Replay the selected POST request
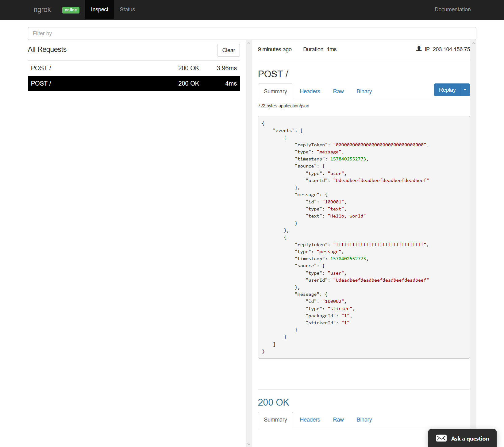Viewport: 504px width, 447px height. click(447, 90)
